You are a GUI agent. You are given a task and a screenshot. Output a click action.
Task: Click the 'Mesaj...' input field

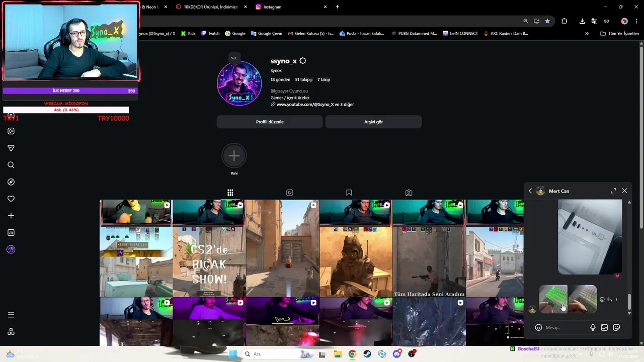click(x=566, y=328)
